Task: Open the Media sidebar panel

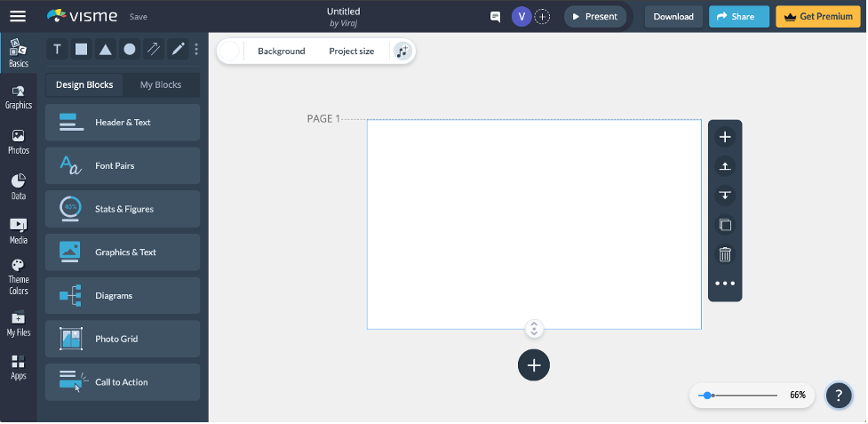Action: point(19,231)
